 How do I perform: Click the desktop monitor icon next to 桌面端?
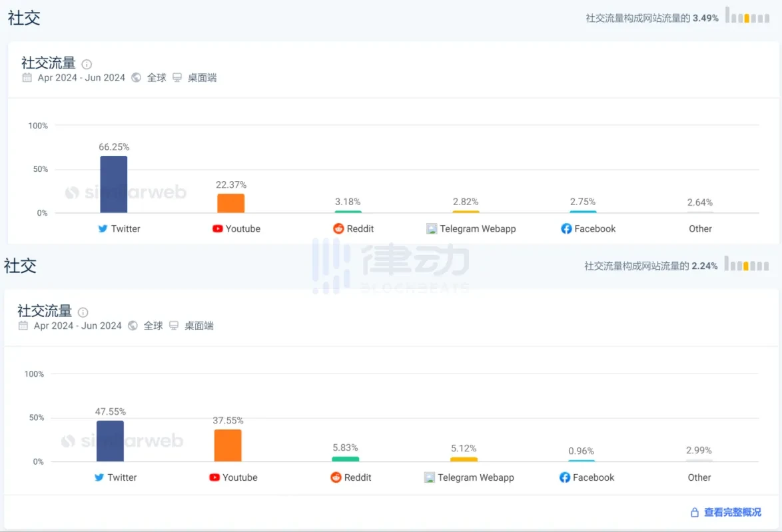(x=177, y=78)
